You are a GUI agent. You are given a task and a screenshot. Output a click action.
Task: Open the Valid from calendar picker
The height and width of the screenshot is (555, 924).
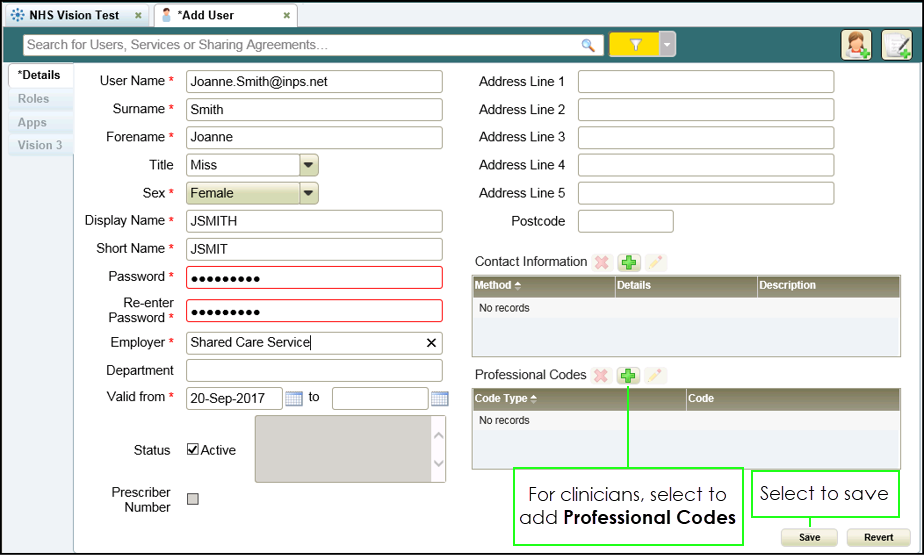(294, 399)
